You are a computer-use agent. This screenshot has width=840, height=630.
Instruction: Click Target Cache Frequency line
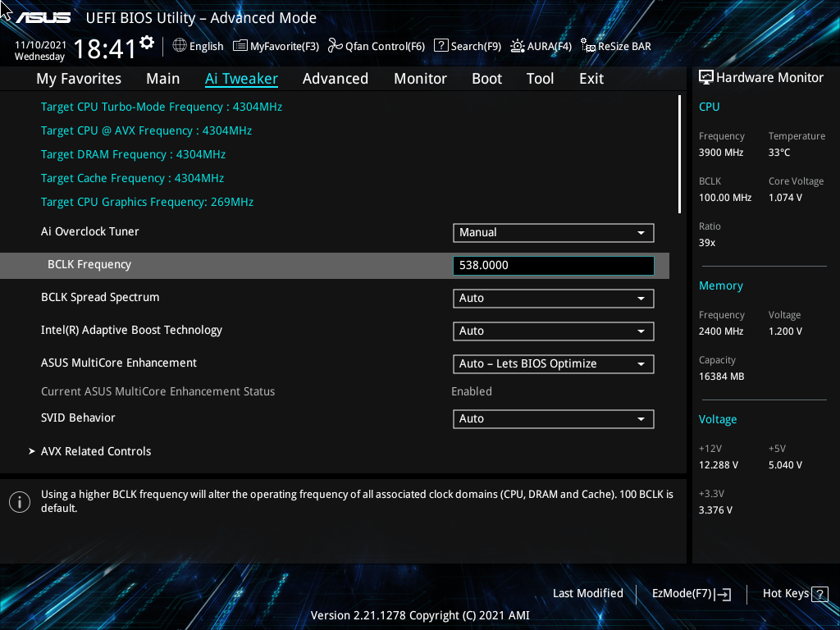coord(132,178)
